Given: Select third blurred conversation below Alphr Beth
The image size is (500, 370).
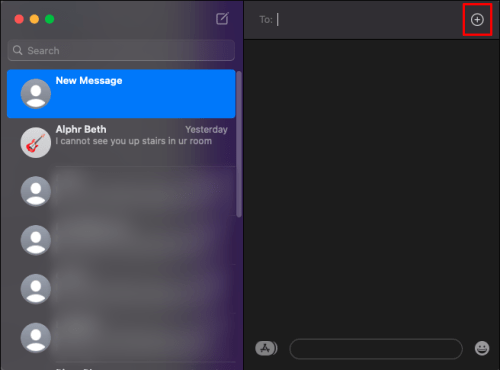Looking at the screenshot, I should (x=121, y=289).
